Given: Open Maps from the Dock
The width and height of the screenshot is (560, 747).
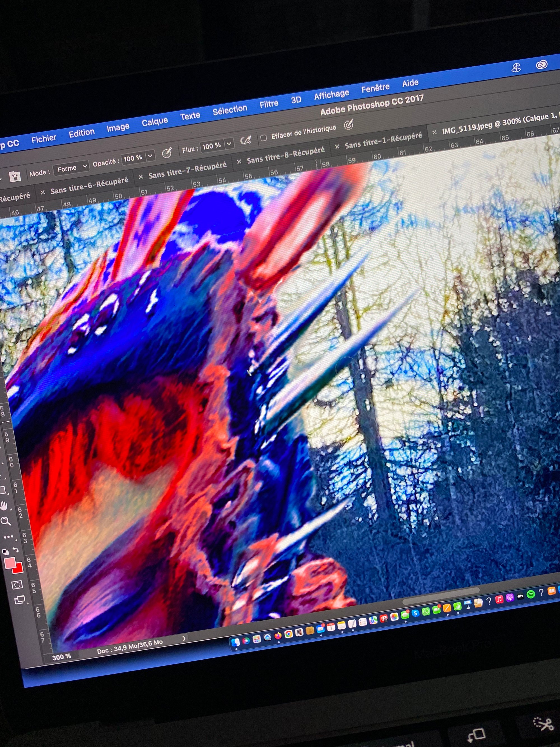Looking at the screenshot, I should tap(373, 620).
